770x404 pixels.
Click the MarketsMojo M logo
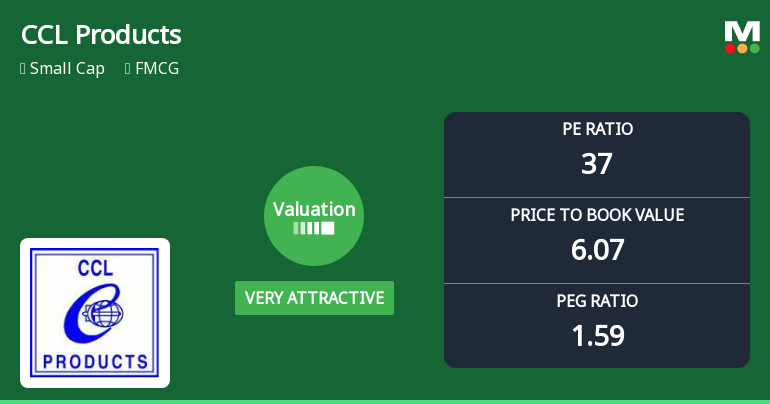click(x=742, y=31)
